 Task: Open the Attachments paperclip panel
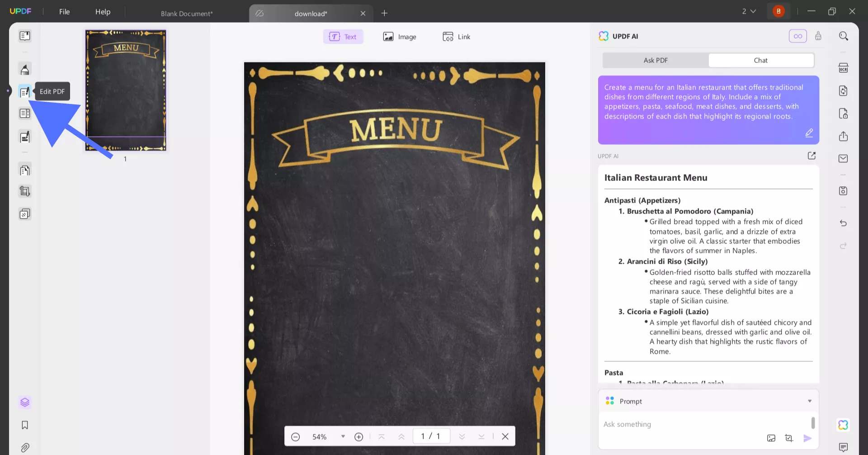pyautogui.click(x=25, y=448)
